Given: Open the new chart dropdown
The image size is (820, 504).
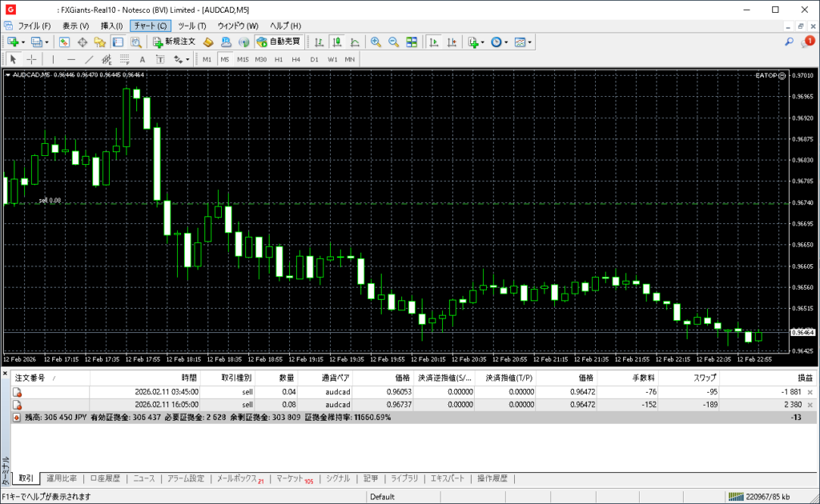Looking at the screenshot, I should 24,42.
